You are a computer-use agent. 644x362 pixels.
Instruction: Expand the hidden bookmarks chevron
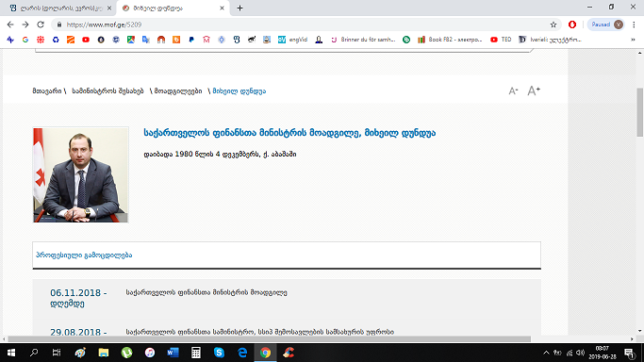(633, 40)
